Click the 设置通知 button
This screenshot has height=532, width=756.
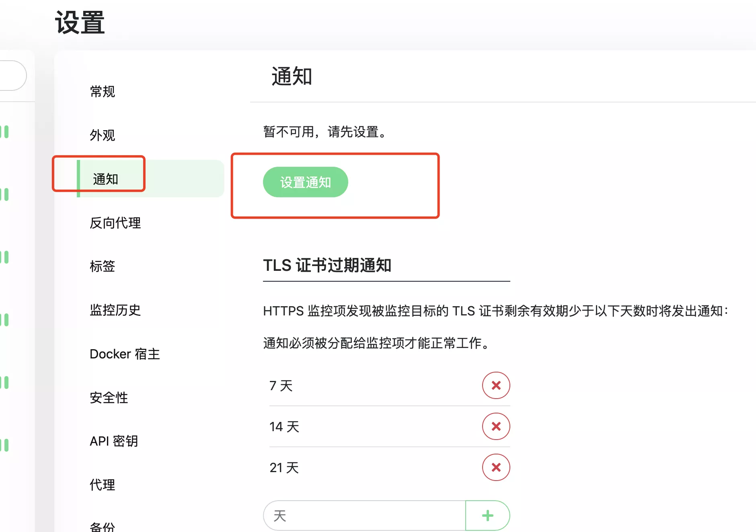[305, 182]
